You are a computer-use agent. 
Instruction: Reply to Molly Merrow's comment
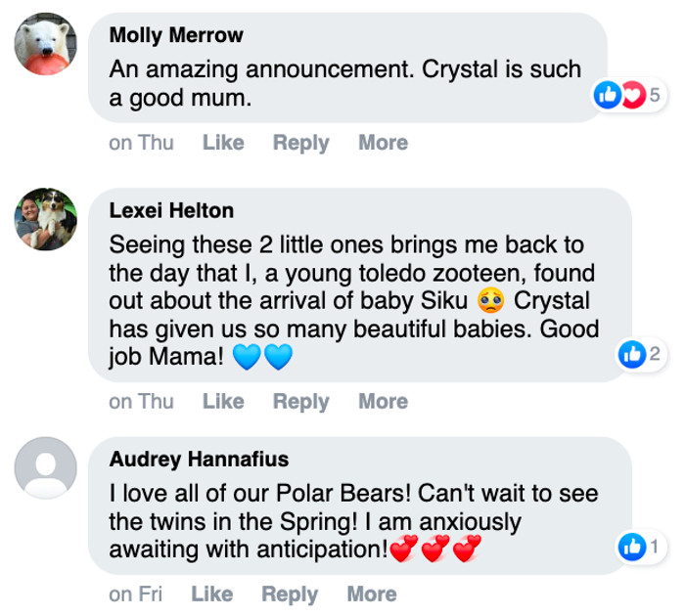pyautogui.click(x=300, y=143)
